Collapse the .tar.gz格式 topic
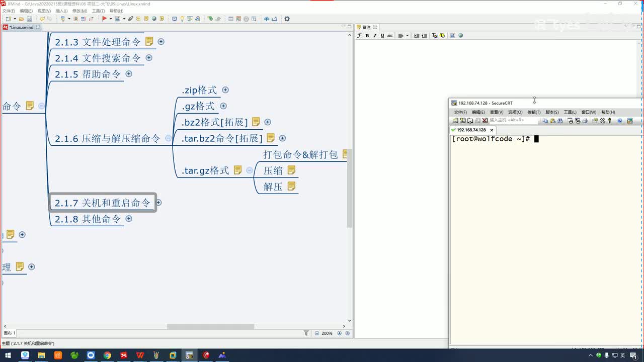This screenshot has height=362, width=644. 249,170
